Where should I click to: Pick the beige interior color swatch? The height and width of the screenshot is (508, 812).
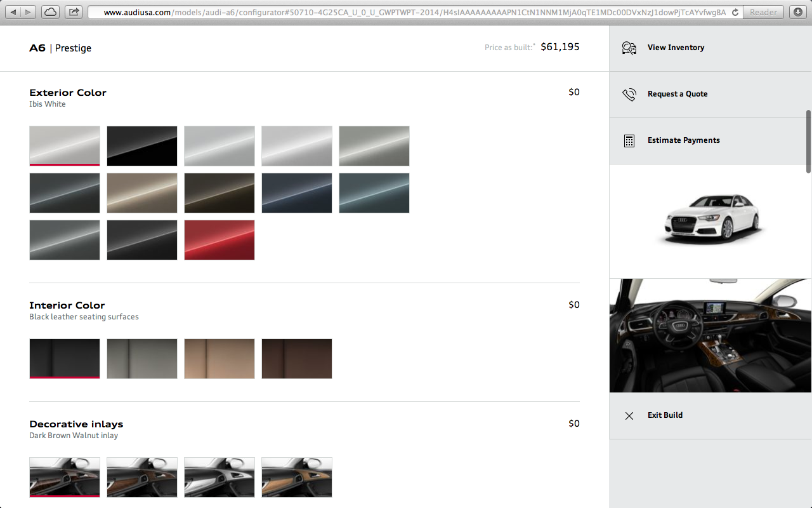(x=219, y=359)
